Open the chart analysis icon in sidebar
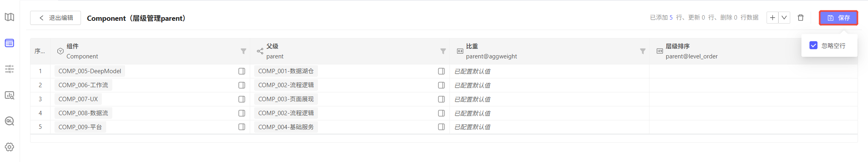This screenshot has height=162, width=868. [10, 95]
